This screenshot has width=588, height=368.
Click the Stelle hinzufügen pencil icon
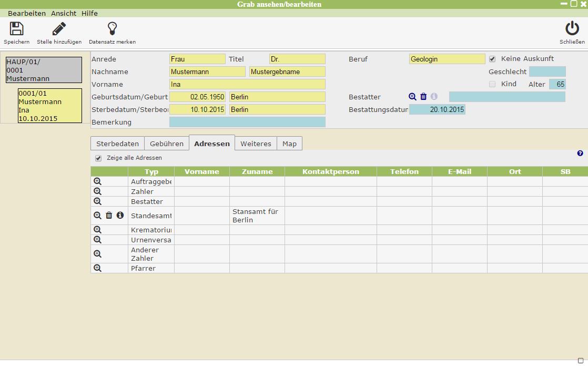coord(59,29)
